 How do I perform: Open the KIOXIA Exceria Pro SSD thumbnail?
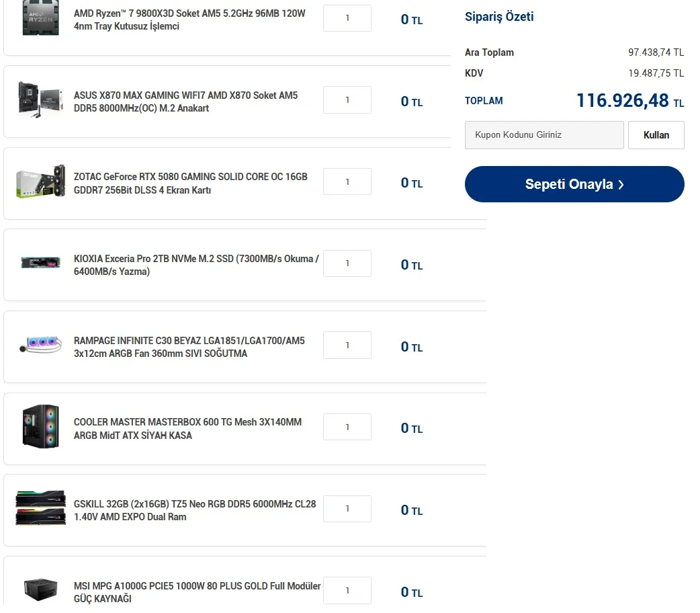click(x=40, y=263)
